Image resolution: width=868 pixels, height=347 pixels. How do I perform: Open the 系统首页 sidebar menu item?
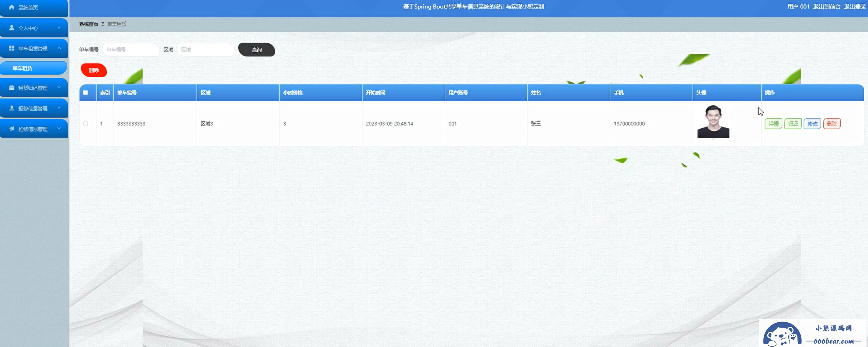pos(34,7)
